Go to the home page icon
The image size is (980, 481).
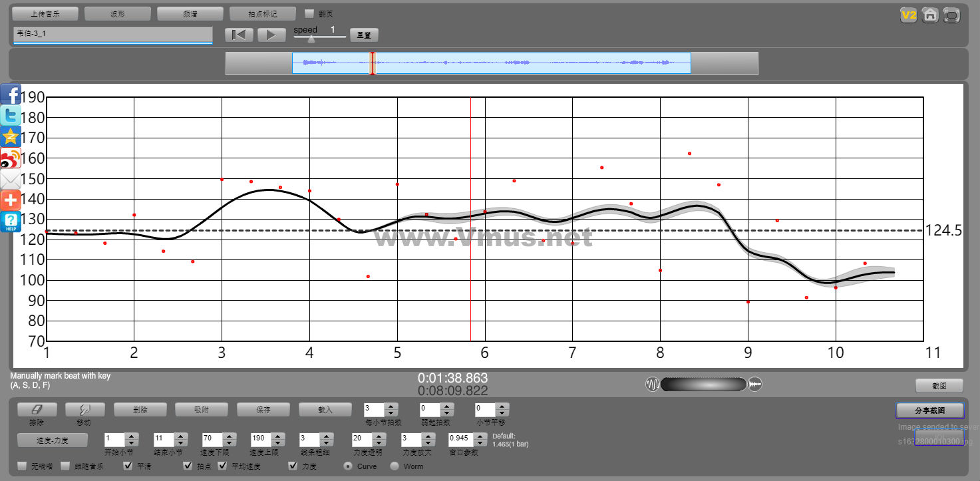[930, 15]
